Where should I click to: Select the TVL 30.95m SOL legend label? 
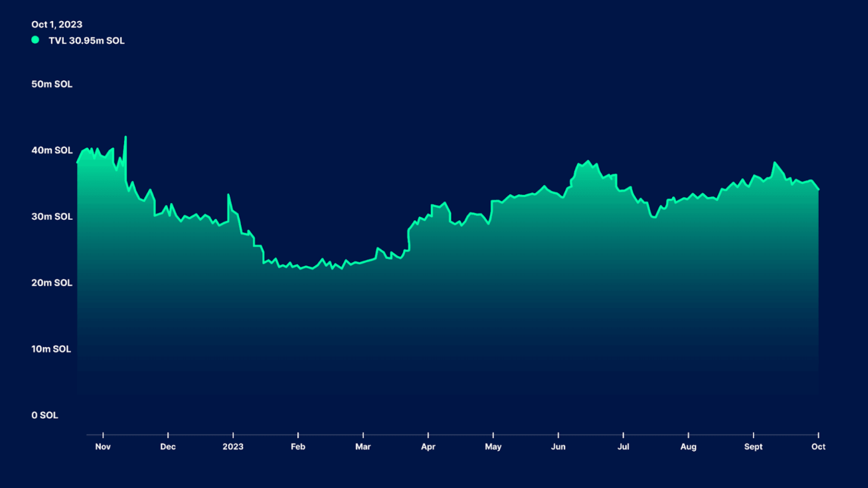coord(86,41)
